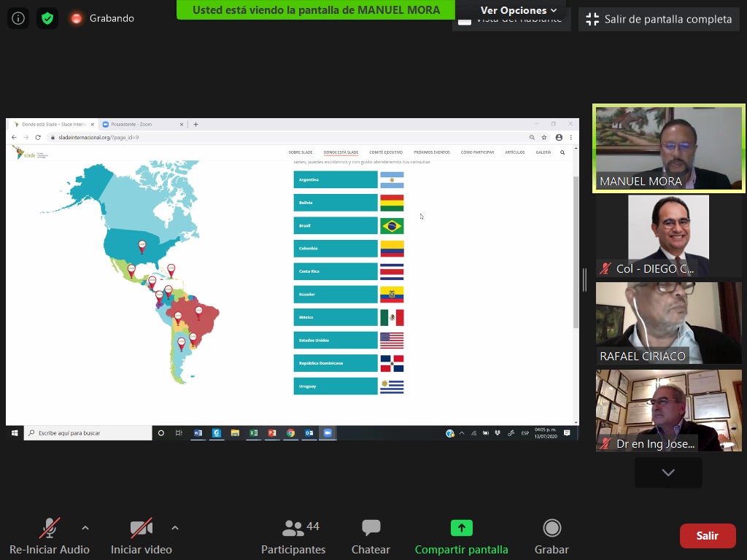
Task: Open a new browser tab
Action: pyautogui.click(x=196, y=124)
